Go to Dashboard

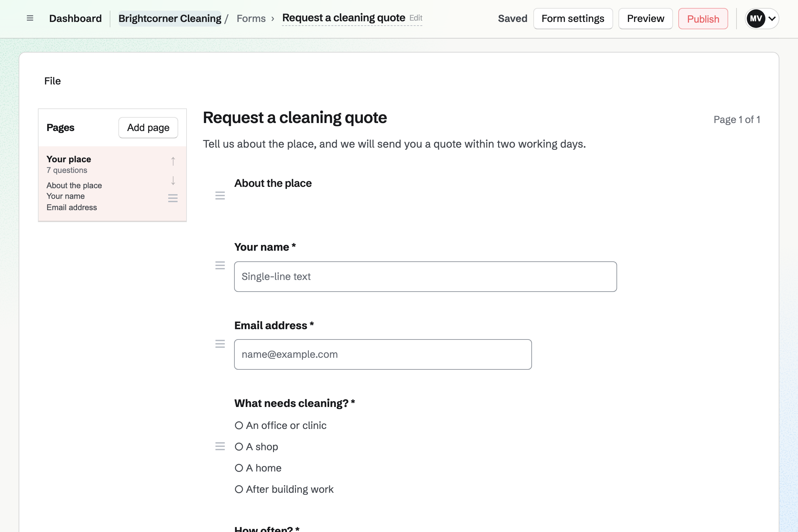point(75,19)
